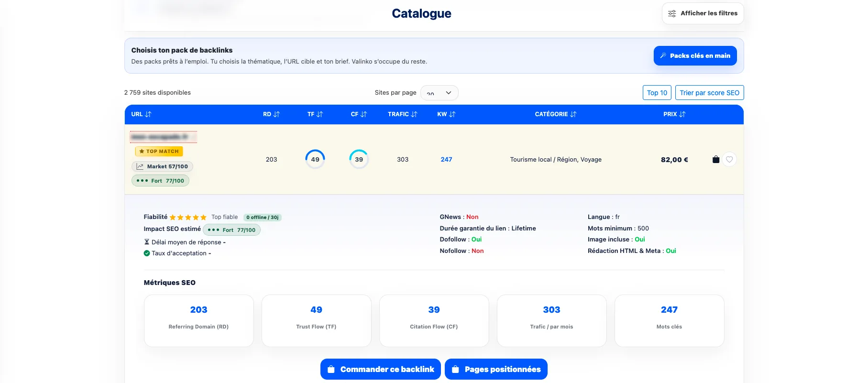Click the Referring Domain (RD) 203 card

(x=198, y=320)
